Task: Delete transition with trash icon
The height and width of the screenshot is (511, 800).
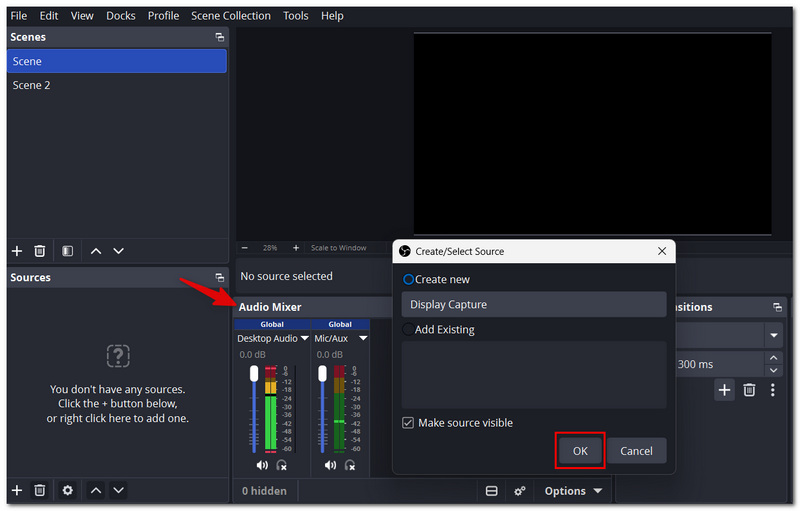Action: pyautogui.click(x=749, y=390)
